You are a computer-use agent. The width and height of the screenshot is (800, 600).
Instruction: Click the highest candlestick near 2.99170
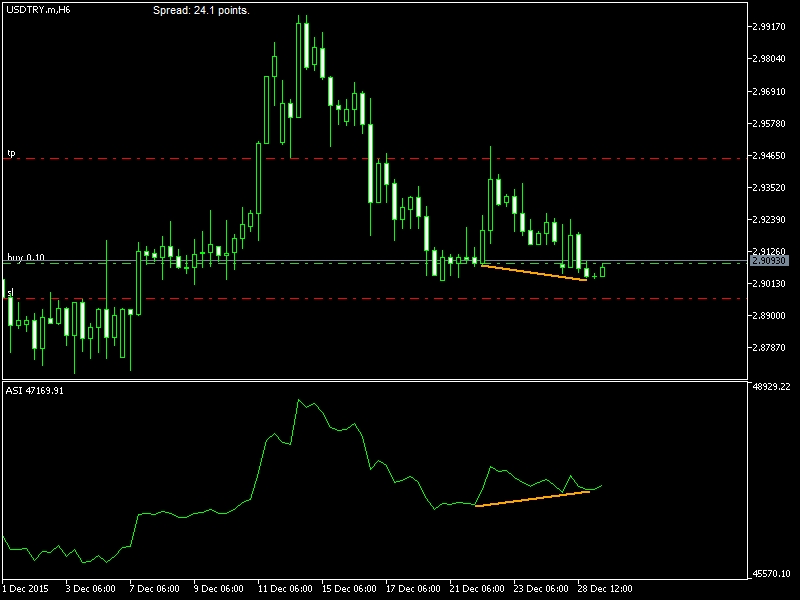(x=298, y=69)
